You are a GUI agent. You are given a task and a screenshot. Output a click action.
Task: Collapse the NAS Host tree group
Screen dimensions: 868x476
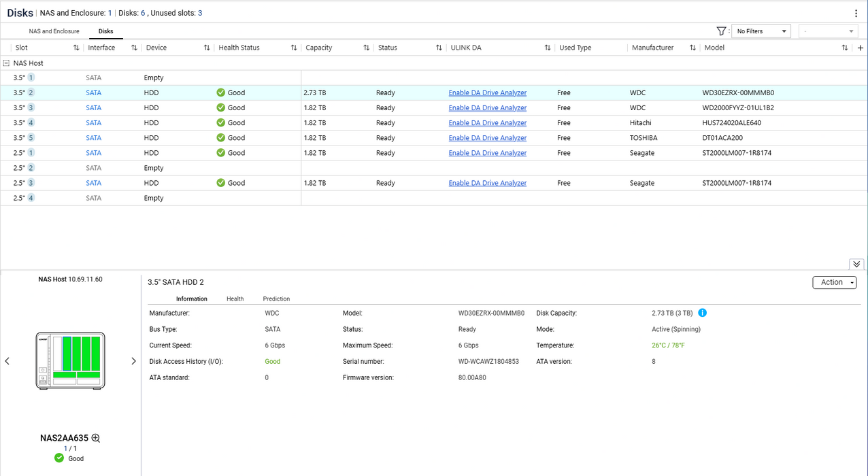[x=6, y=63]
